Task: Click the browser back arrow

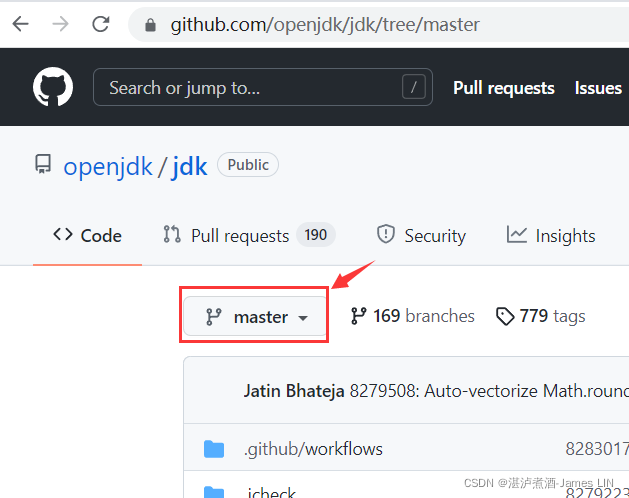Action: pos(20,24)
